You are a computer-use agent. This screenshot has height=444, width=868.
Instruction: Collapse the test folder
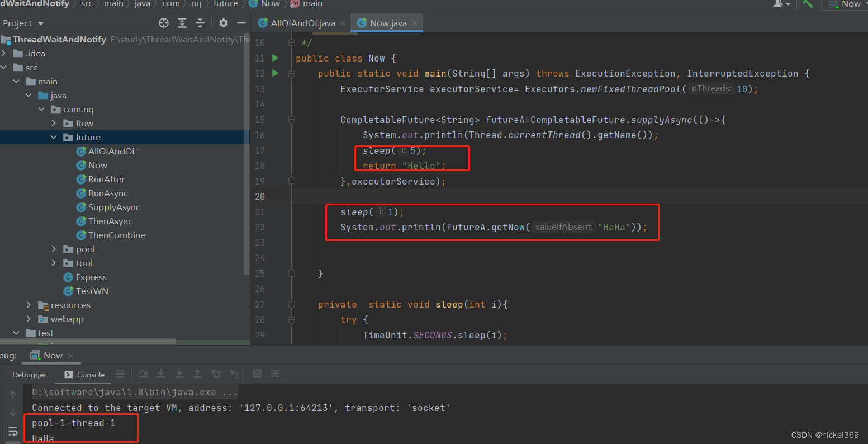click(16, 333)
